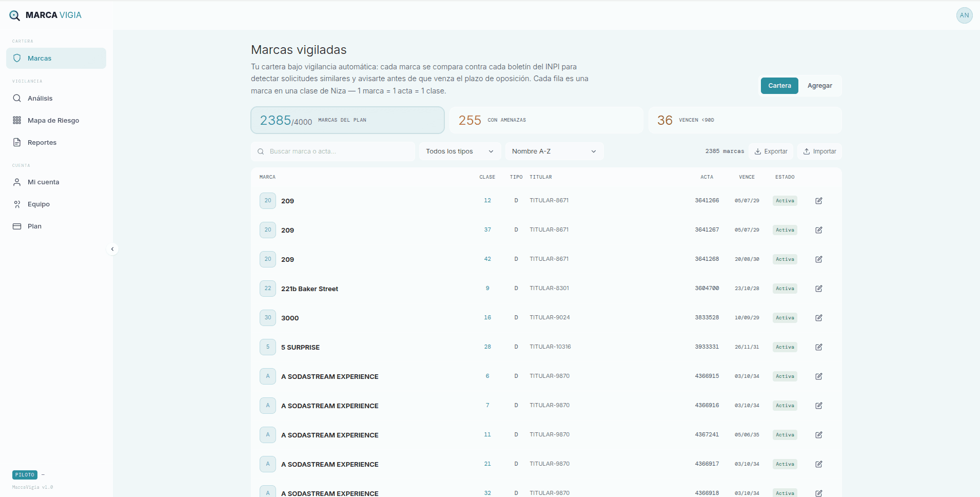The height and width of the screenshot is (497, 980).
Task: Open Mi cuenta settings
Action: coord(56,182)
